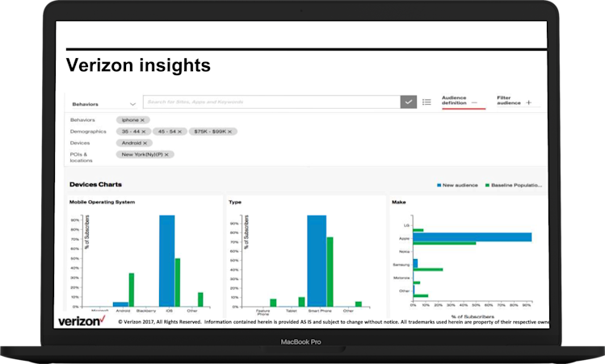605x364 pixels.
Task: Open the list view icon beside search
Action: click(426, 102)
